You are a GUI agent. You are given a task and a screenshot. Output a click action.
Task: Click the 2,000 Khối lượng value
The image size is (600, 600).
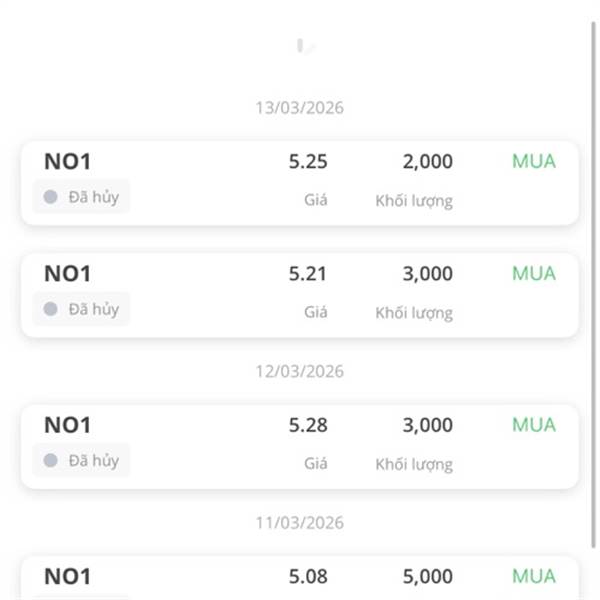427,161
